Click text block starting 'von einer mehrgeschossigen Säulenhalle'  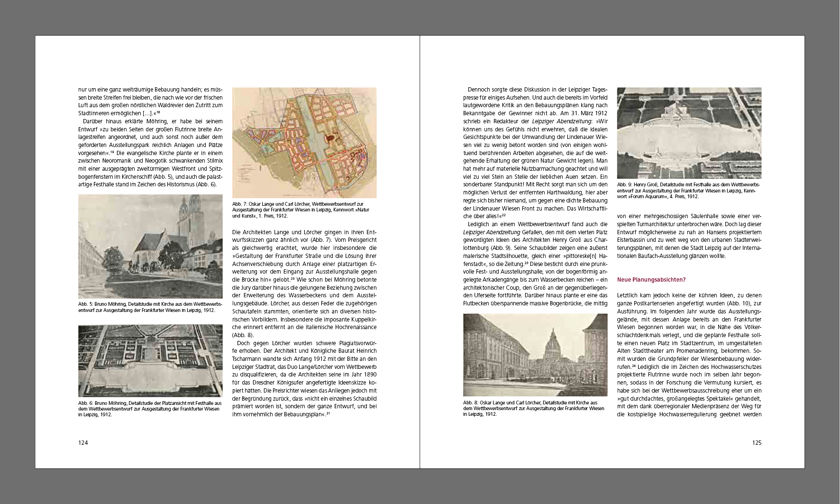[689, 236]
